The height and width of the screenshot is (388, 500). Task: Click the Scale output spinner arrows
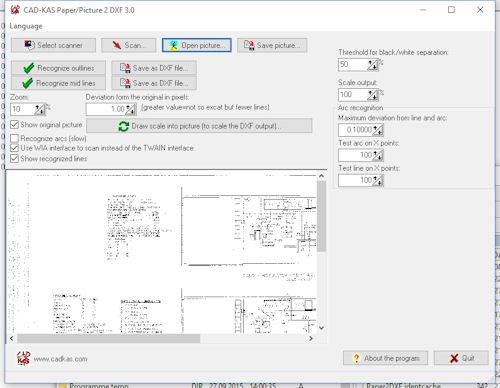tap(373, 95)
